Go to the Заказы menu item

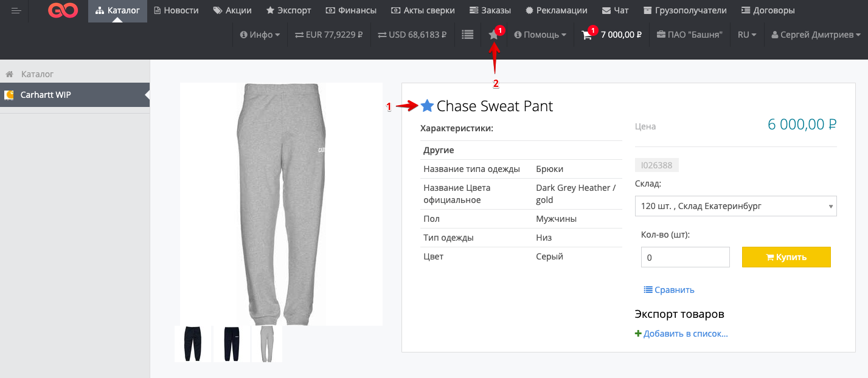pyautogui.click(x=490, y=10)
